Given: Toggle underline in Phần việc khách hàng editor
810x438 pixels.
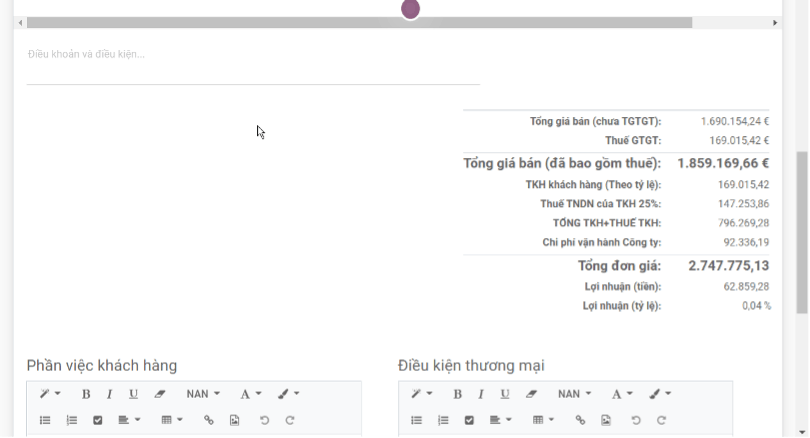Looking at the screenshot, I should click(133, 394).
